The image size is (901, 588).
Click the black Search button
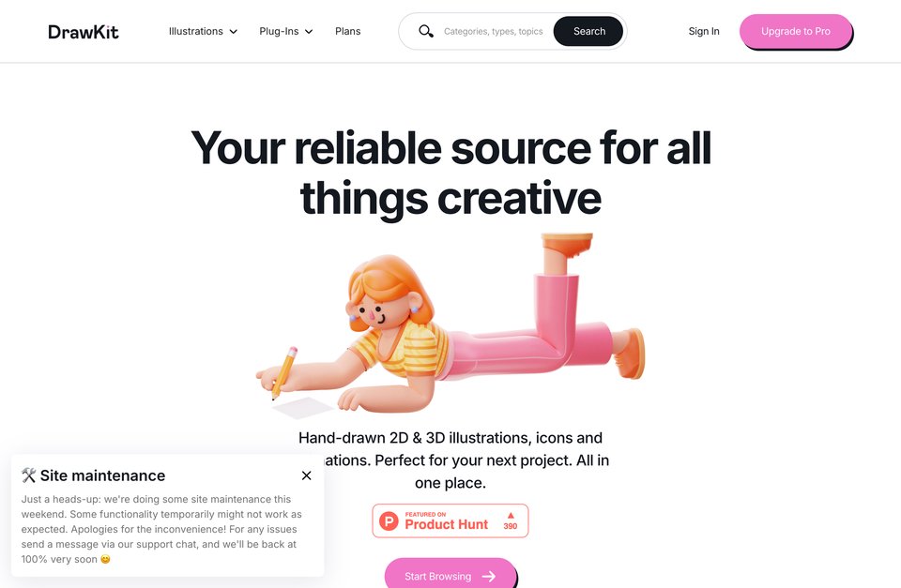[x=588, y=32]
